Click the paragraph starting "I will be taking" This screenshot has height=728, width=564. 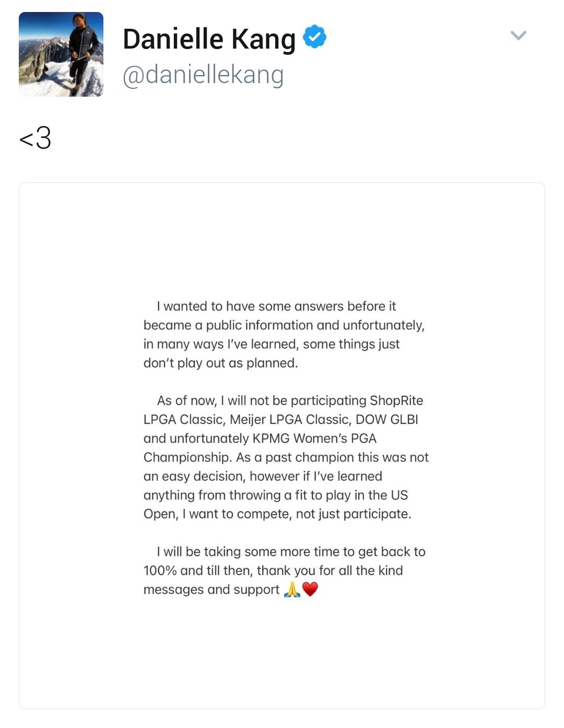285,570
